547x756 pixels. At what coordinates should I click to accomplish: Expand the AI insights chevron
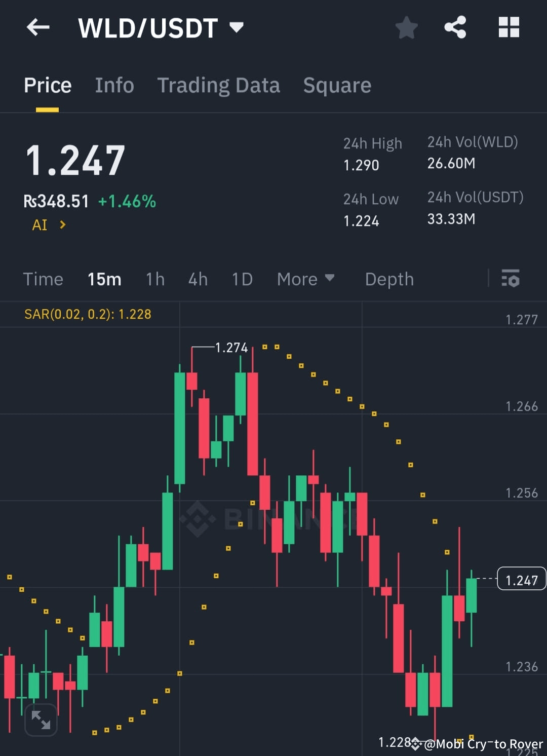pos(63,225)
